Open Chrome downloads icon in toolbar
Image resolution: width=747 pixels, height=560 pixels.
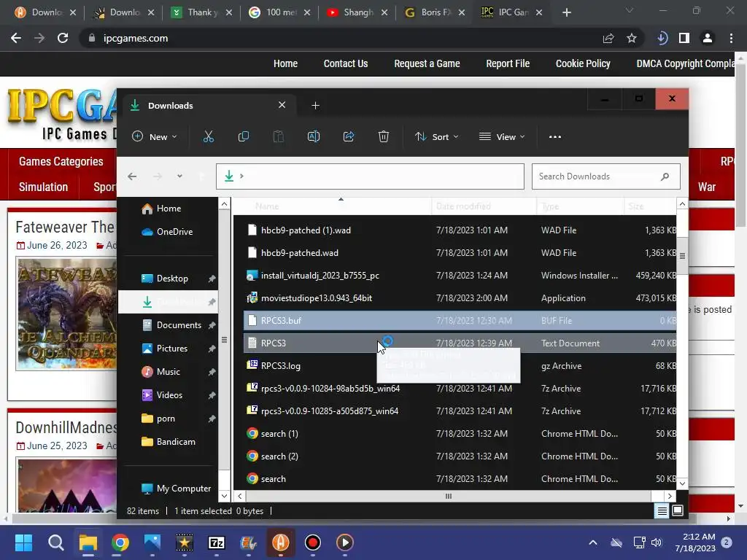[x=662, y=38]
